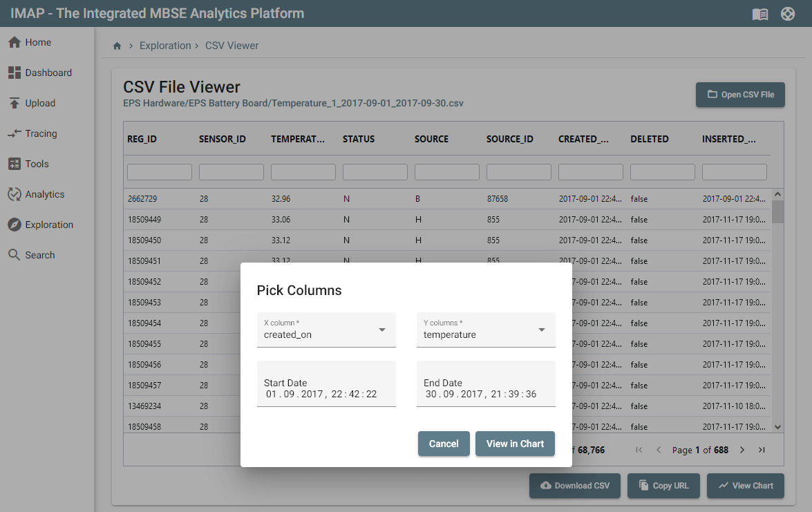Open the X column dropdown

pos(326,330)
